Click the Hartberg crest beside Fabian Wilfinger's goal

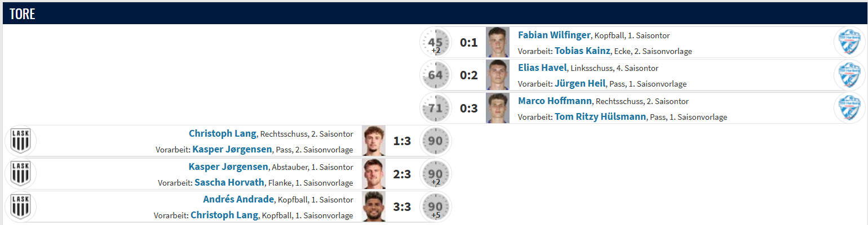tap(848, 42)
